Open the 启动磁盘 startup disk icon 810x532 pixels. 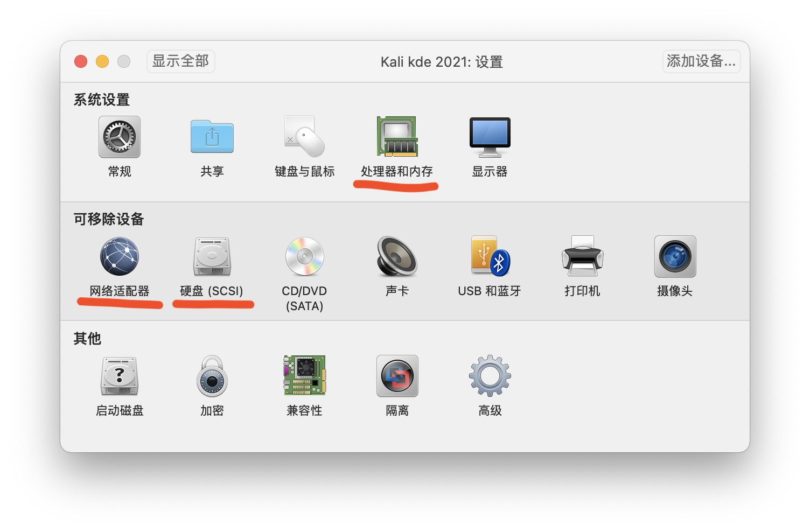click(120, 376)
